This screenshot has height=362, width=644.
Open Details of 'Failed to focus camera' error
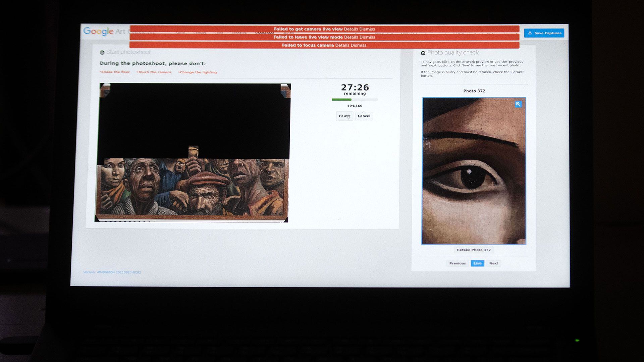pyautogui.click(x=342, y=45)
